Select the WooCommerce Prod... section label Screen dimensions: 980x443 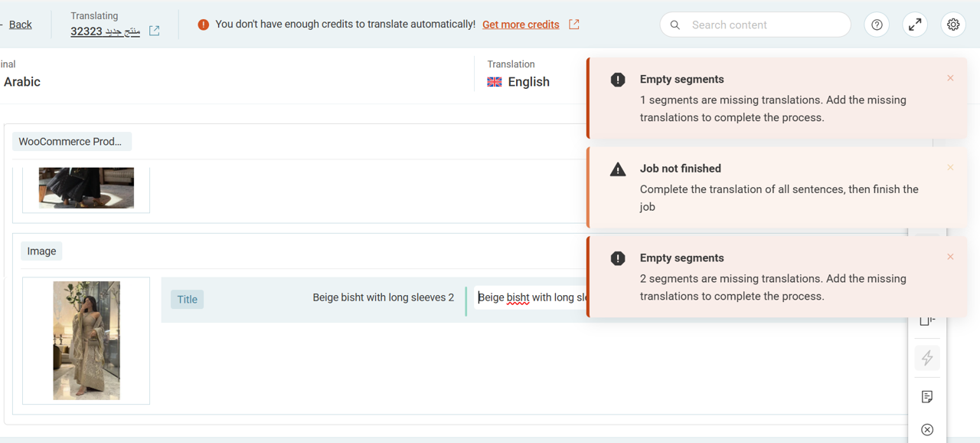pyautogui.click(x=70, y=142)
